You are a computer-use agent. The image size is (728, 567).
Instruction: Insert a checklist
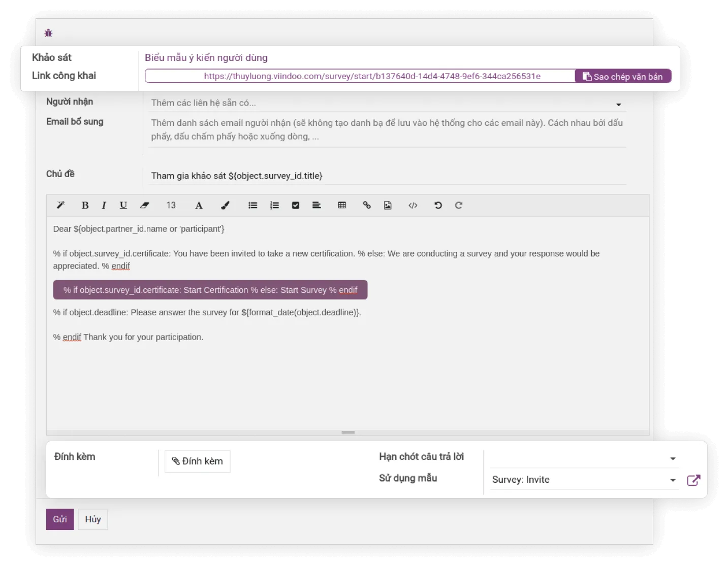point(295,205)
